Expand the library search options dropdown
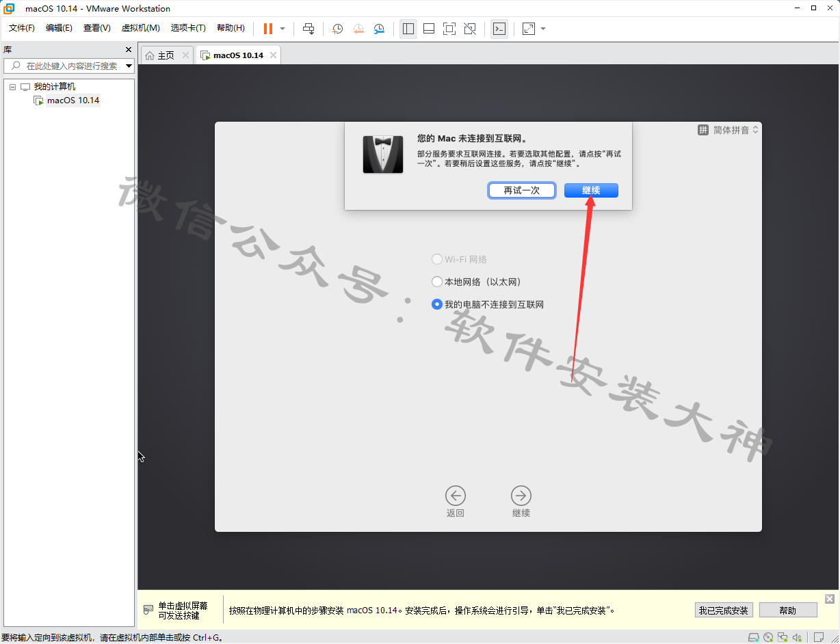This screenshot has height=644, width=840. [x=129, y=66]
